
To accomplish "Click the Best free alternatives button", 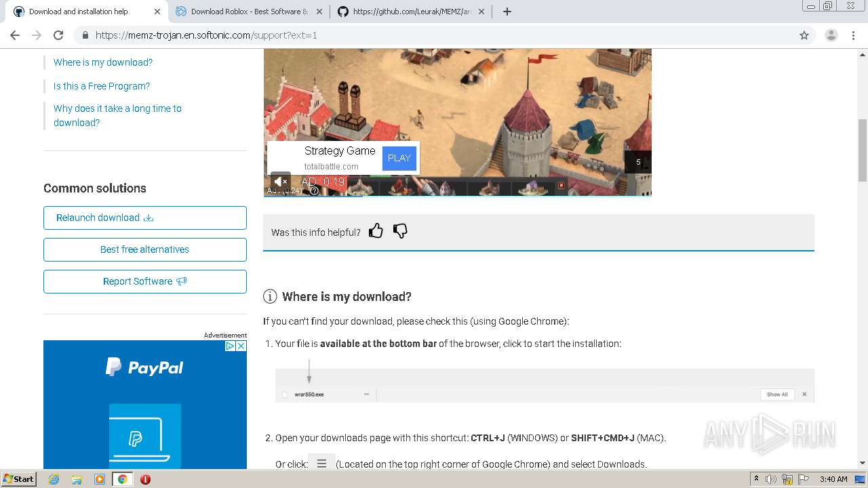I will (145, 249).
